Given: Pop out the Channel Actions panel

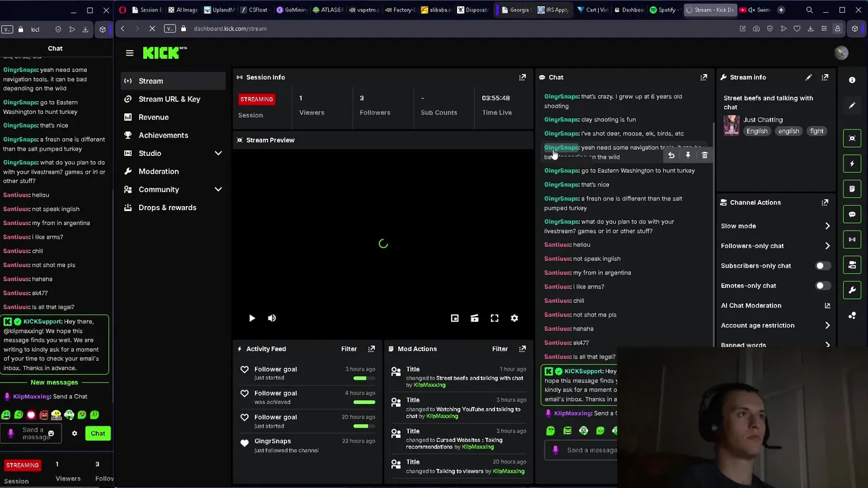Looking at the screenshot, I should (x=825, y=202).
